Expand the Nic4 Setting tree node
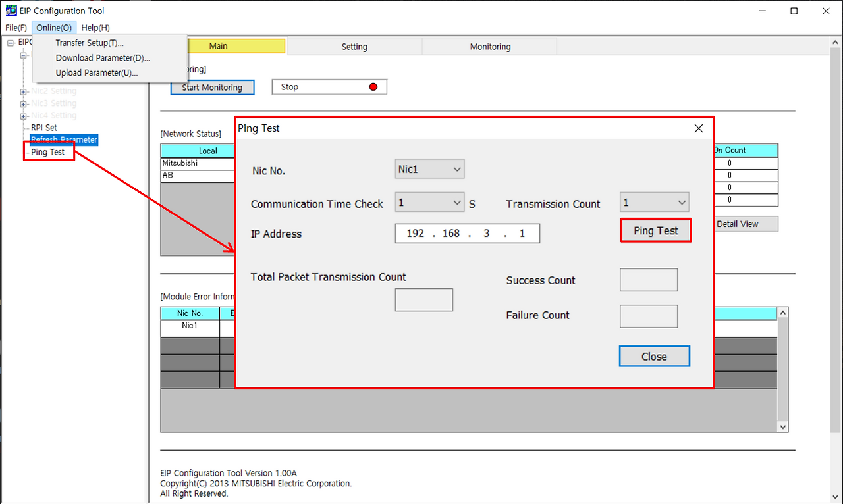843x504 pixels. click(22, 115)
